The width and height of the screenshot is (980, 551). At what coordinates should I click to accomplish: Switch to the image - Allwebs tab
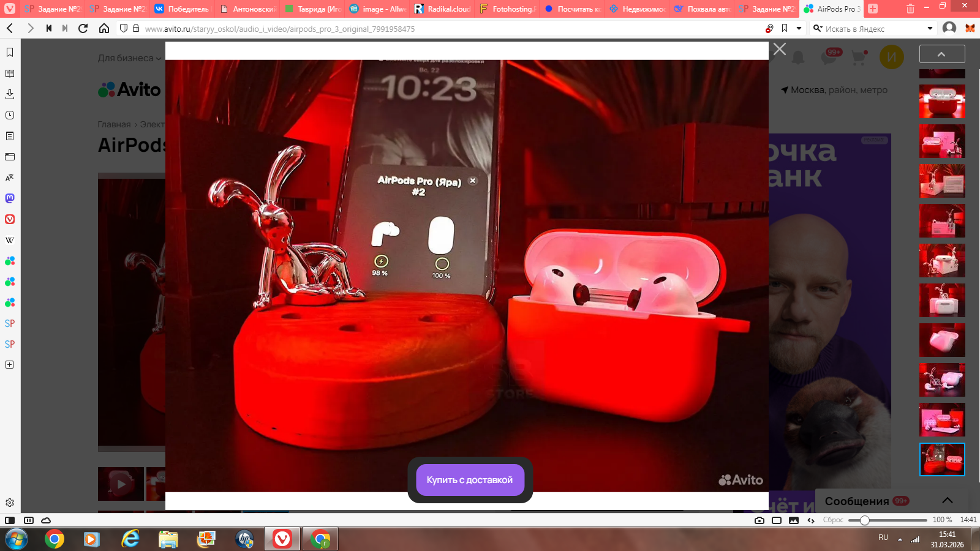coord(378,9)
